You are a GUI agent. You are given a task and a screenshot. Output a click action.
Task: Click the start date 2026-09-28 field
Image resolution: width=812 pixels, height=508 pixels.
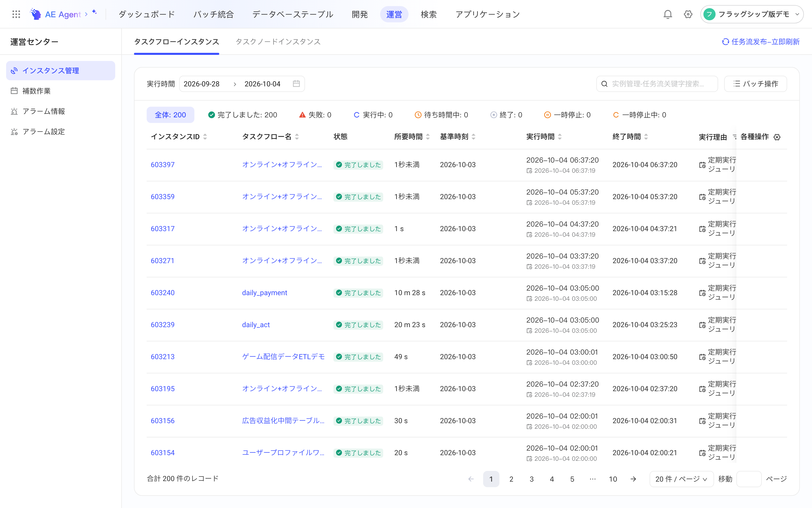(202, 84)
